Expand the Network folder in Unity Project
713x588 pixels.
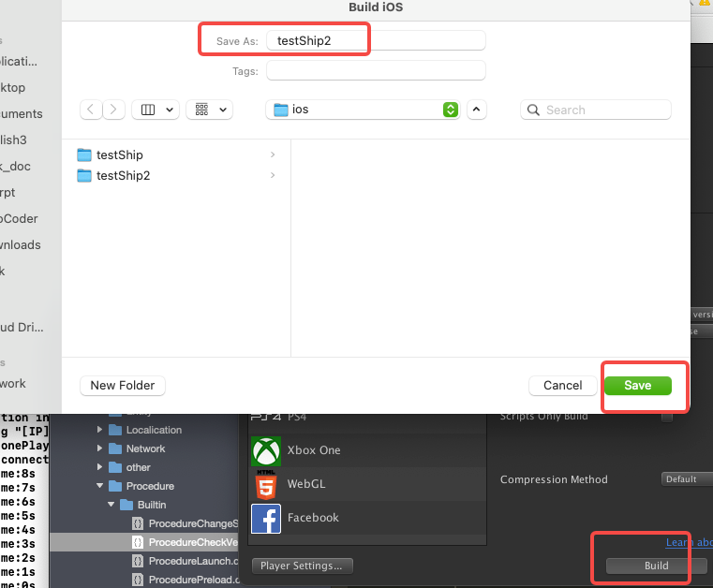click(99, 448)
